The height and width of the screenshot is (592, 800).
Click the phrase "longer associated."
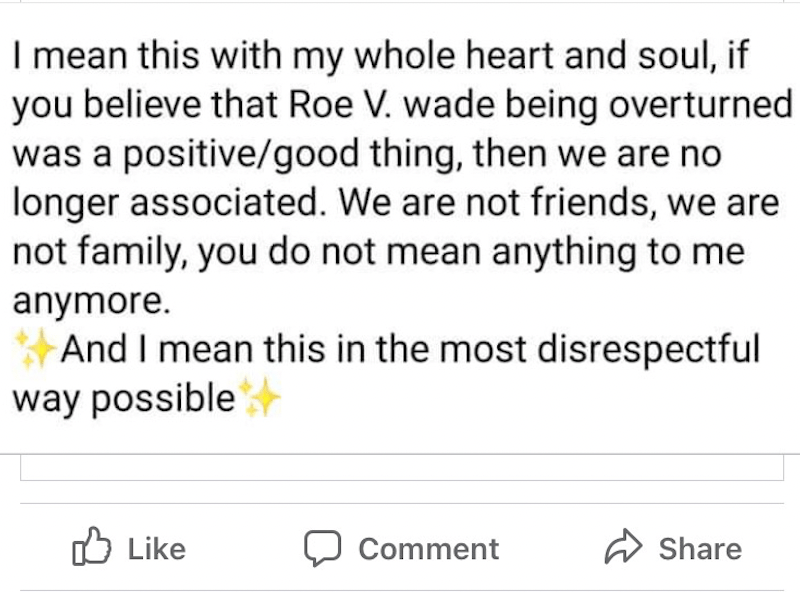click(x=169, y=204)
